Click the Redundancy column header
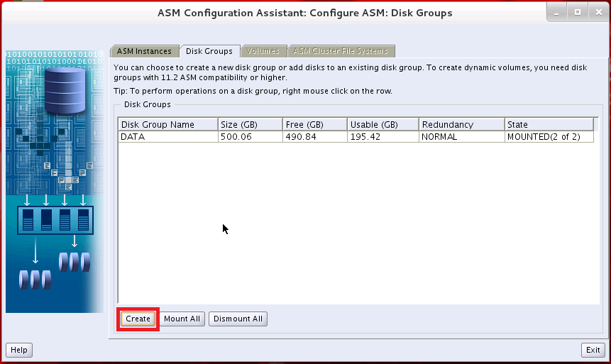The height and width of the screenshot is (364, 611). [x=461, y=125]
